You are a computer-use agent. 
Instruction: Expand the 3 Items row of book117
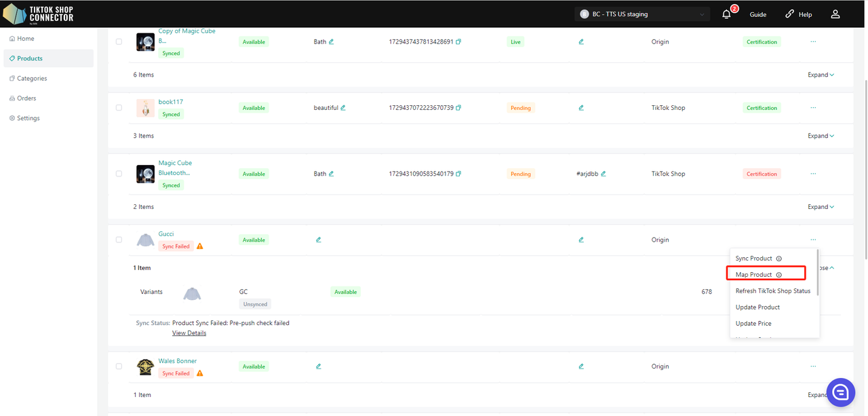[821, 136]
